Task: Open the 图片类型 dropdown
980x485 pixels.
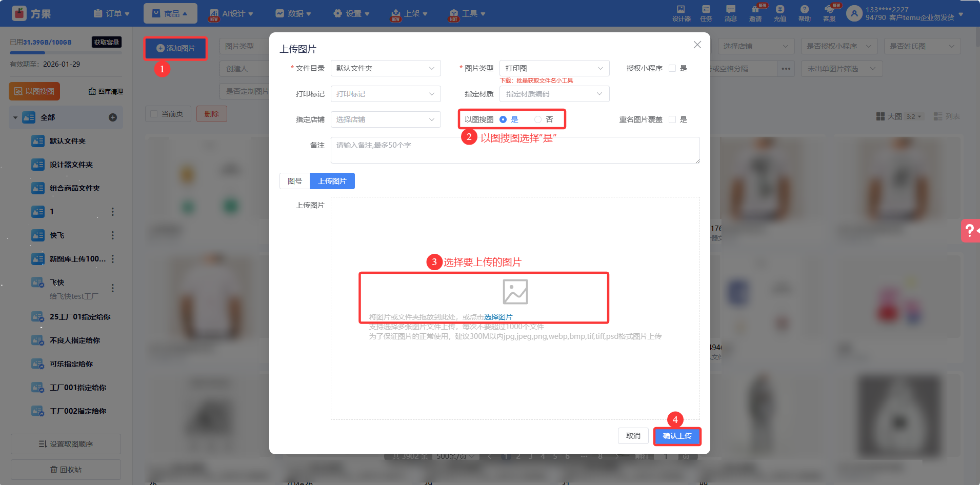Action: coord(554,68)
